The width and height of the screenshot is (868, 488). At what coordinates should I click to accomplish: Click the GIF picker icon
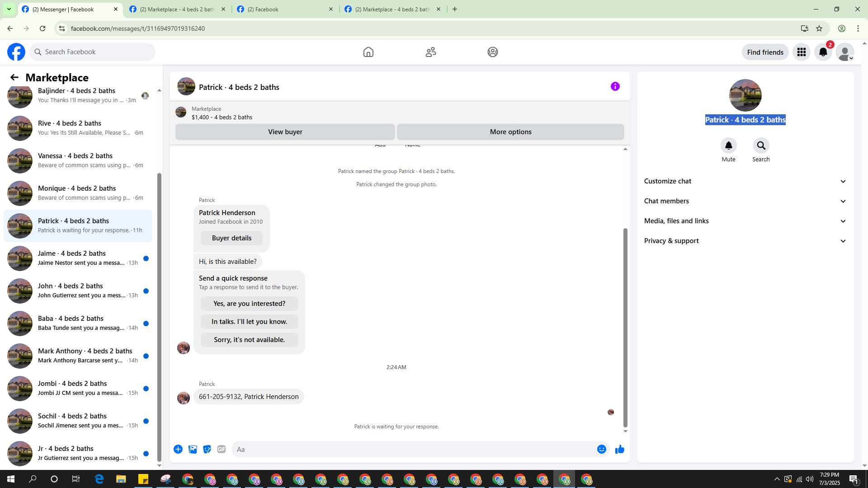(x=221, y=449)
